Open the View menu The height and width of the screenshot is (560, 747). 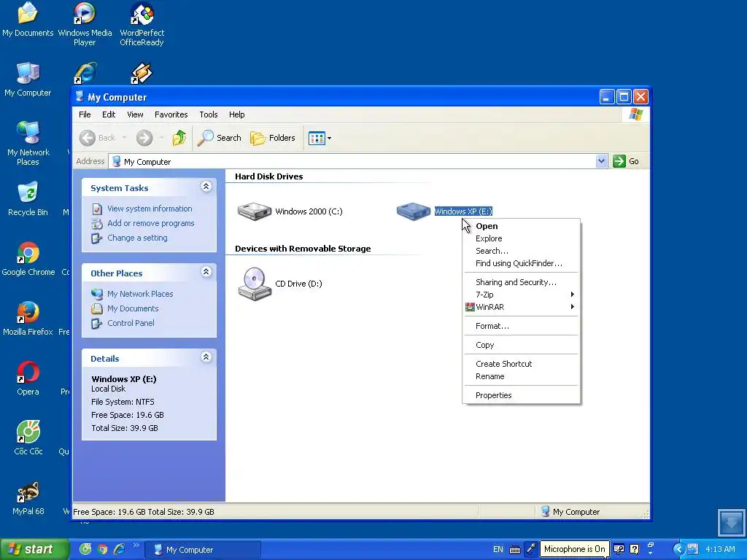(135, 114)
